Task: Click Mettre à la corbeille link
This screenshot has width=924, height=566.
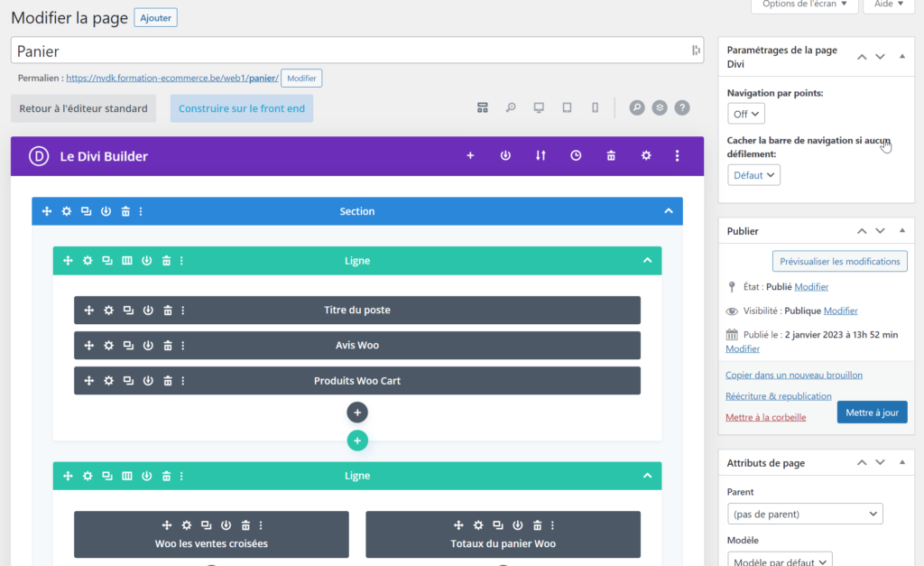Action: point(765,417)
